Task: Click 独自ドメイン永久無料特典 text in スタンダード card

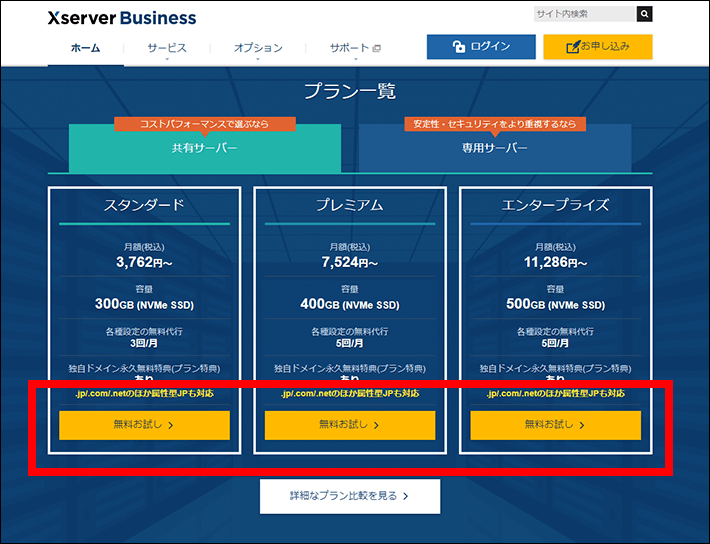Action: pyautogui.click(x=144, y=369)
